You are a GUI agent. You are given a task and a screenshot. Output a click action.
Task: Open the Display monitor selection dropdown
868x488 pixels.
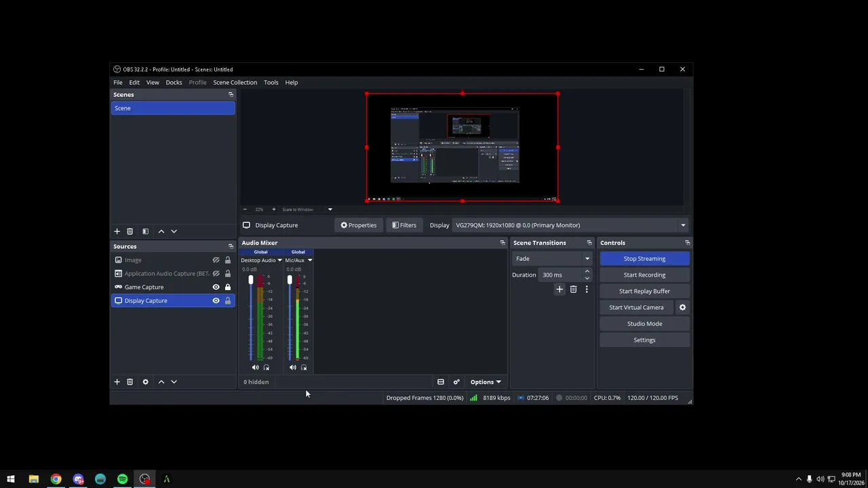click(570, 225)
